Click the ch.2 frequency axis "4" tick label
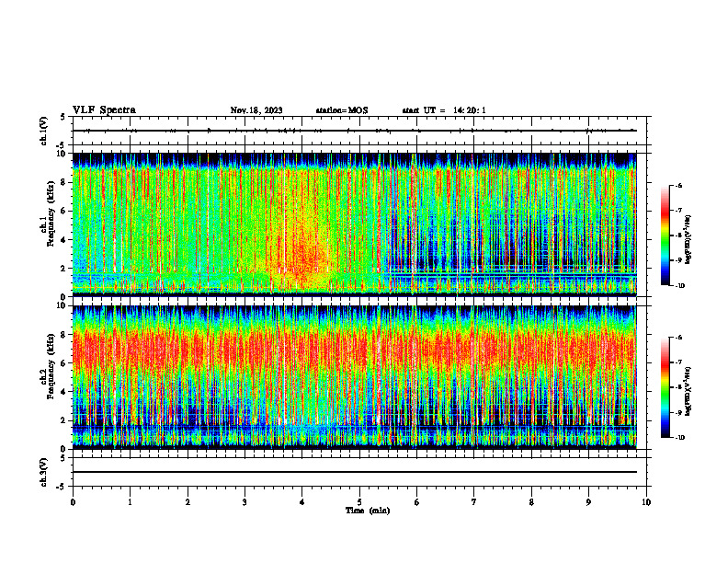728x563 pixels. [x=64, y=392]
